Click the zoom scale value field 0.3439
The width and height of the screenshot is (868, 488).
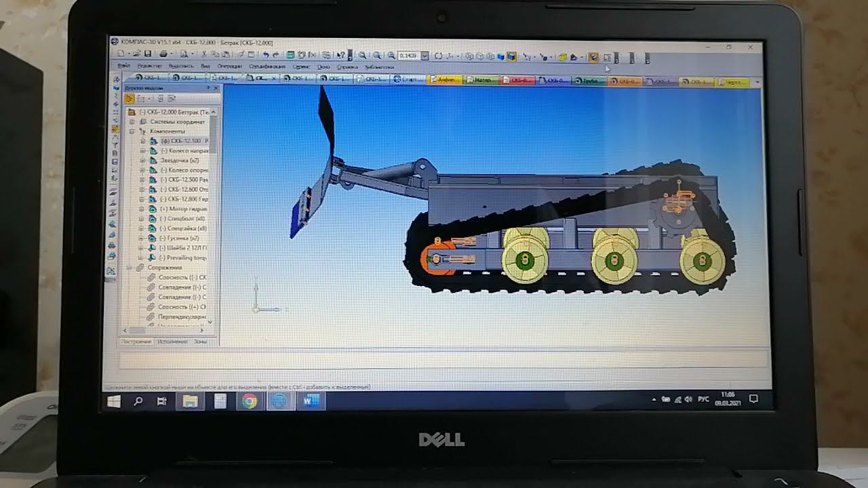click(409, 56)
